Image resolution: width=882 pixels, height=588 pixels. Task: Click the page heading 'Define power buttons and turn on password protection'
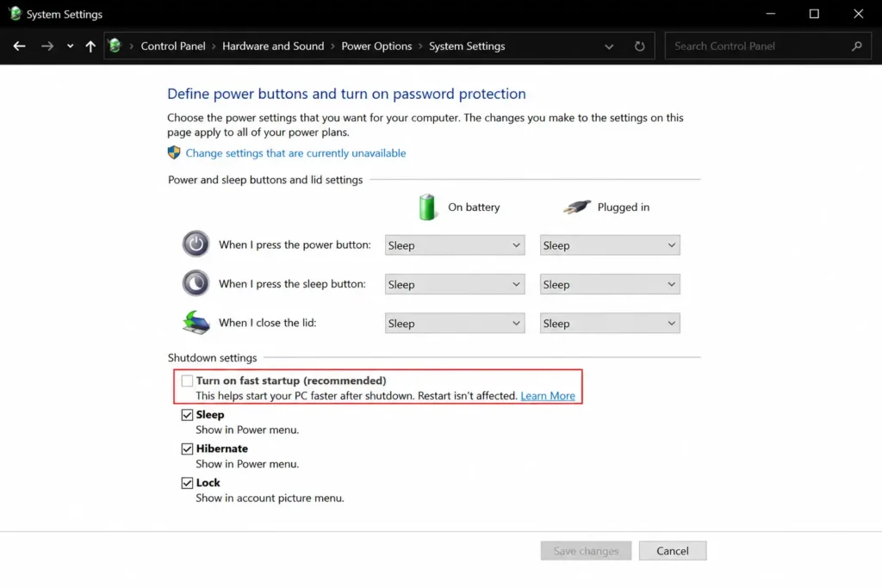pyautogui.click(x=346, y=93)
